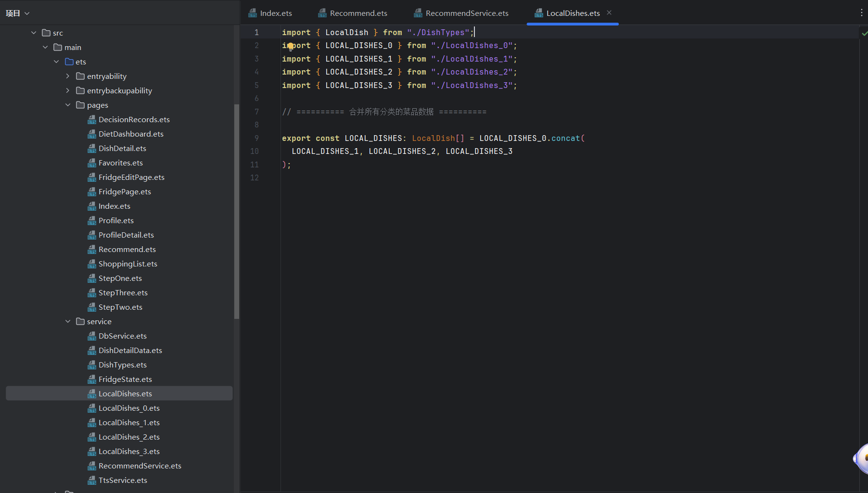This screenshot has height=493, width=868.
Task: Collapse the ets folder
Action: [56, 62]
